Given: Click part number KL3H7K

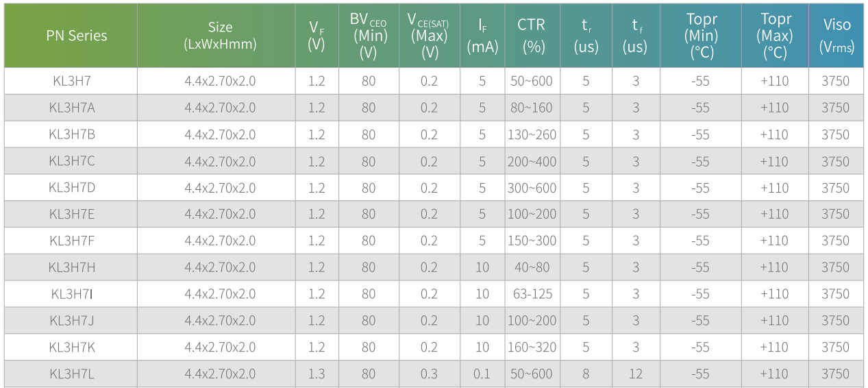Looking at the screenshot, I should tap(72, 348).
